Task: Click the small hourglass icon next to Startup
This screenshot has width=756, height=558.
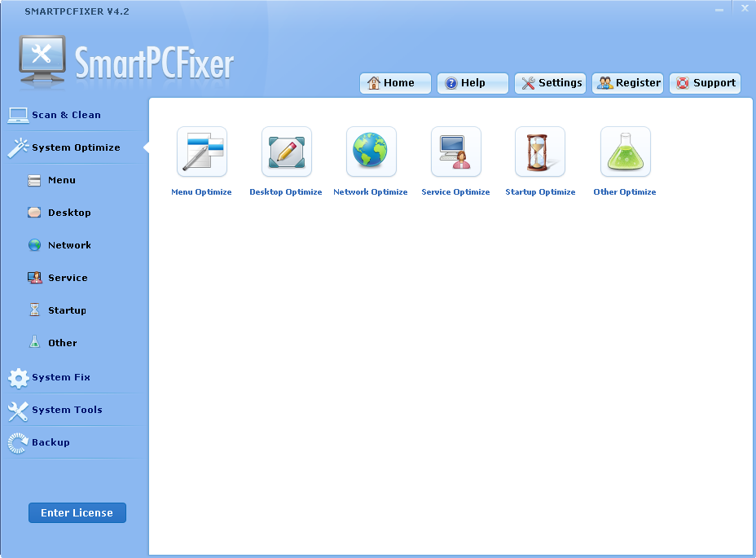Action: coord(34,310)
